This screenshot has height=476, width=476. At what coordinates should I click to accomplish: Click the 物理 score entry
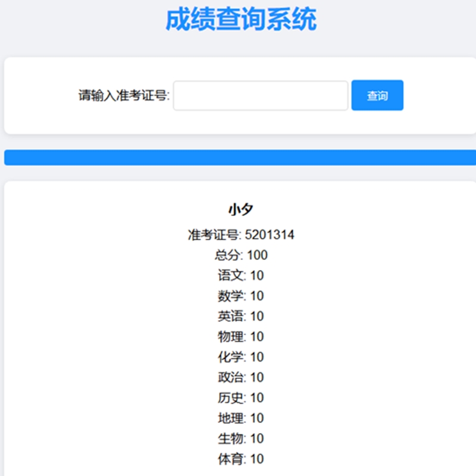(x=240, y=337)
